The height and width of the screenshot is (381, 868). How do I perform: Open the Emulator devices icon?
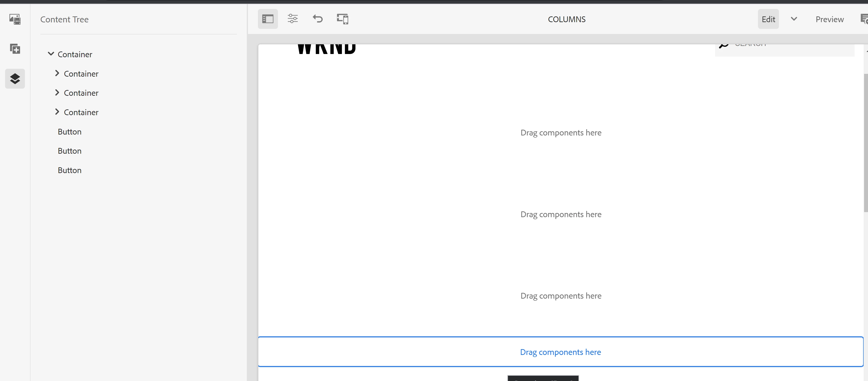(x=342, y=19)
